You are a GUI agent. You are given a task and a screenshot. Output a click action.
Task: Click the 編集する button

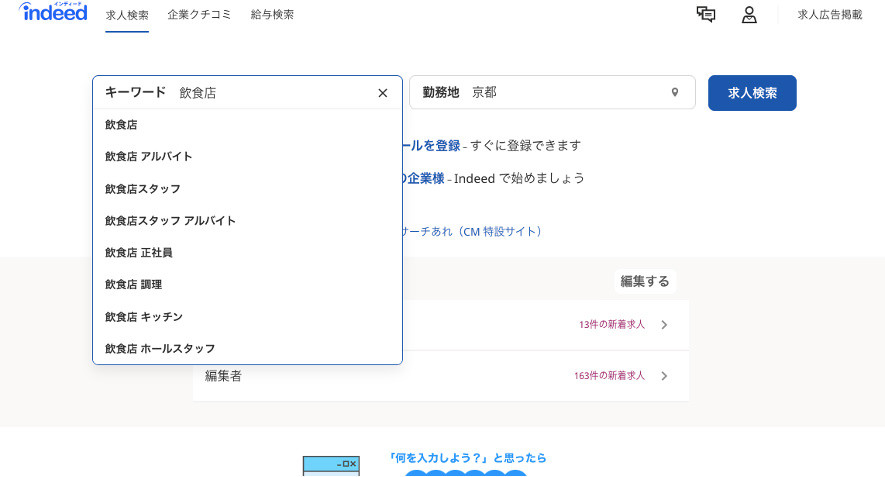pyautogui.click(x=644, y=281)
